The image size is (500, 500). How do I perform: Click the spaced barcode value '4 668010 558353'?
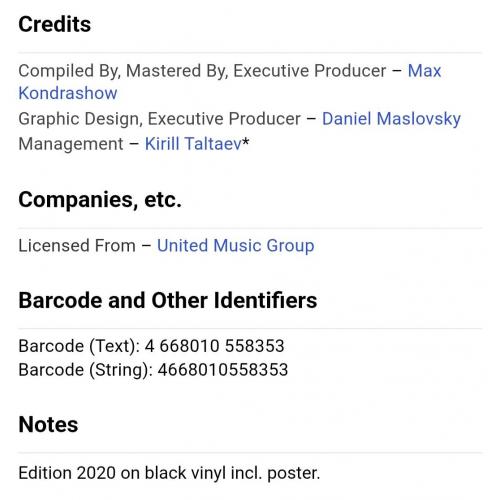click(214, 346)
